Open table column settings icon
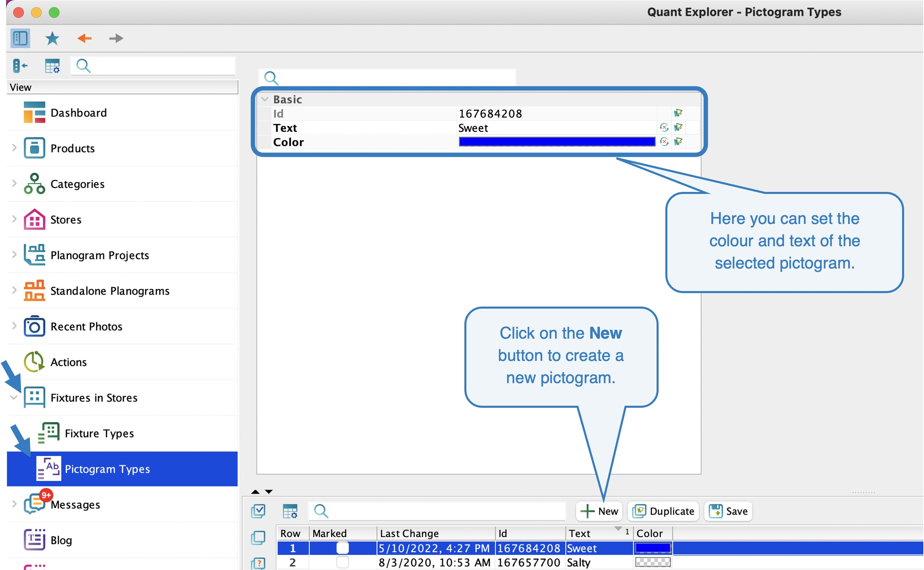This screenshot has width=924, height=570. click(x=290, y=511)
